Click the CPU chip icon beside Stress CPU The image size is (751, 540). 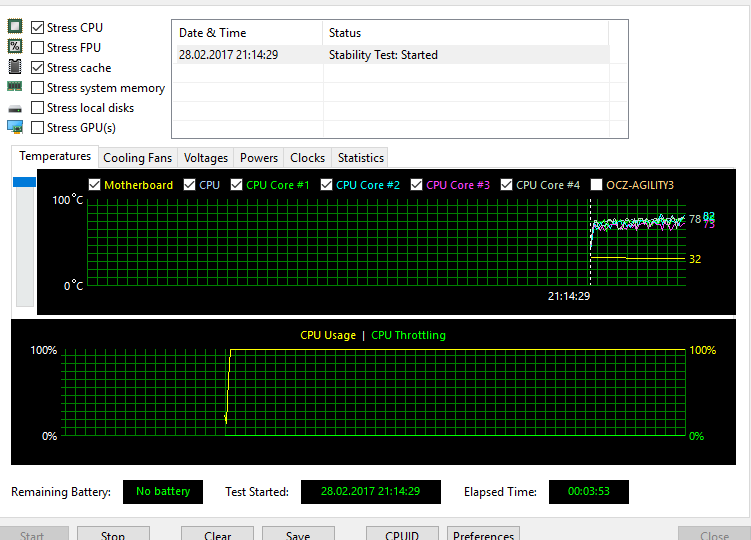click(15, 27)
